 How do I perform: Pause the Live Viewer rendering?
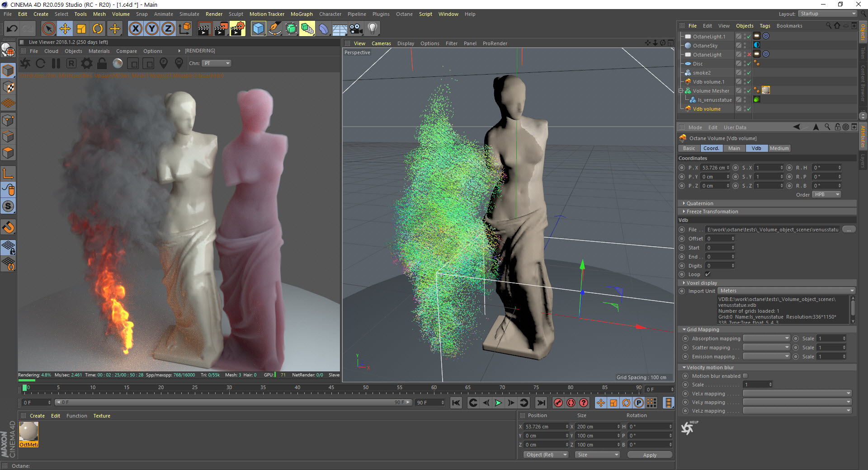coord(56,63)
